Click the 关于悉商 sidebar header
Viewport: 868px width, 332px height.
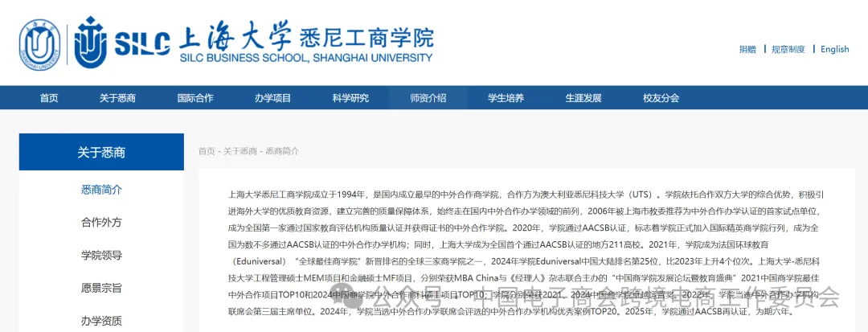pos(101,152)
